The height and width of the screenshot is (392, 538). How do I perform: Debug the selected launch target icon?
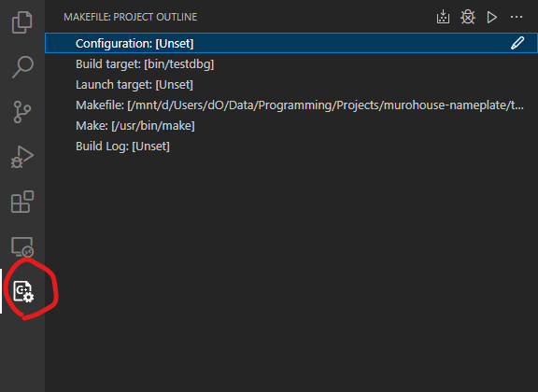coord(468,17)
